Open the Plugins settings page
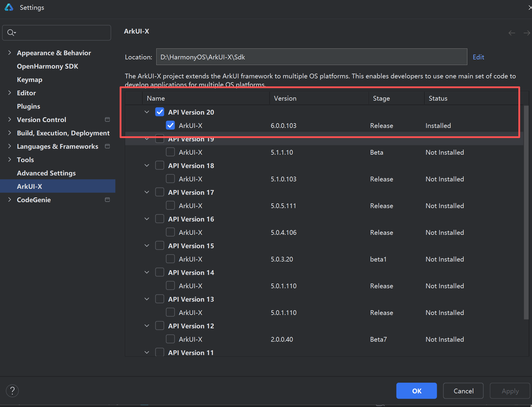 tap(28, 106)
